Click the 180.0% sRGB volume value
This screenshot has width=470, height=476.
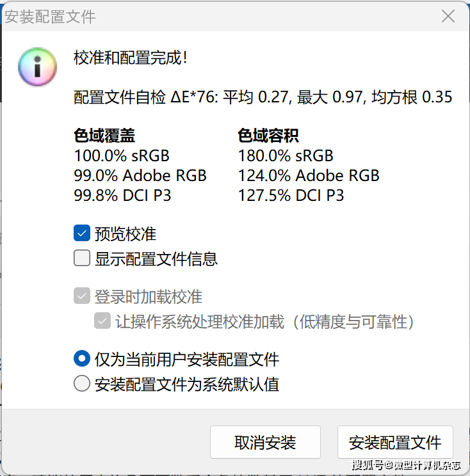(x=286, y=155)
